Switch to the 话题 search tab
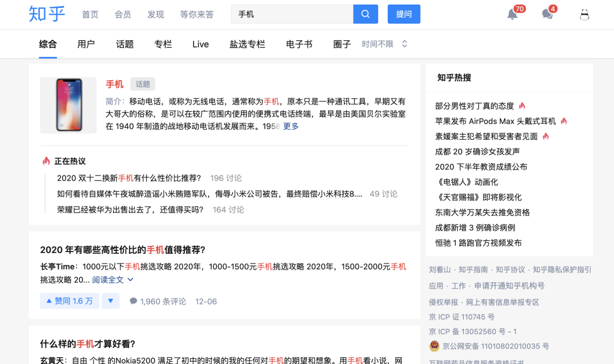This screenshot has height=364, width=614. click(x=125, y=44)
